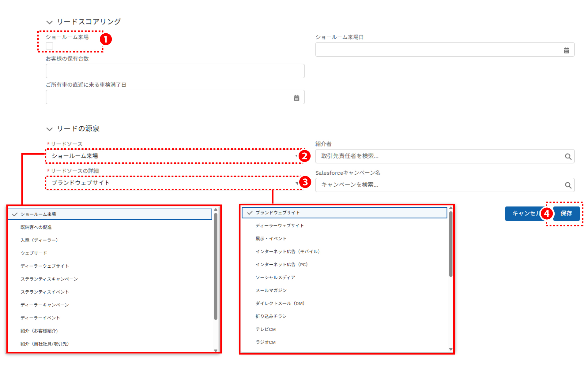Choose テレビCM option in detail list
Screen dimensions: 588x368
(266, 329)
